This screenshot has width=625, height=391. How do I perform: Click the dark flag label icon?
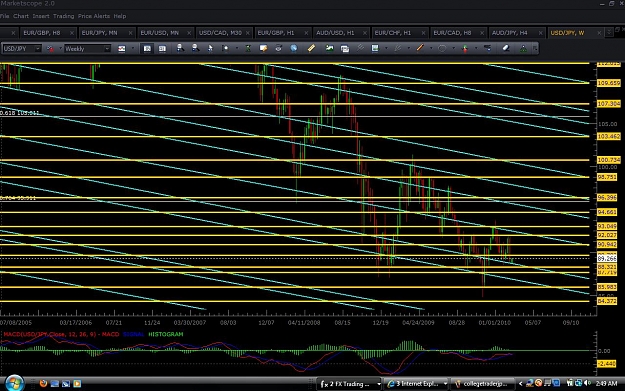coord(487,48)
